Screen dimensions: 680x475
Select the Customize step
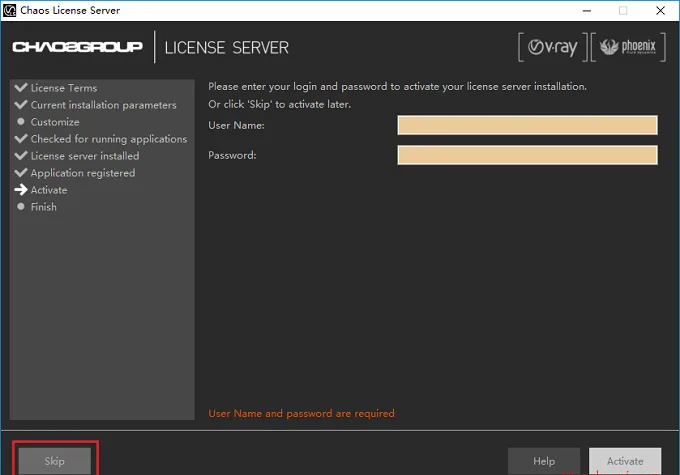(55, 122)
